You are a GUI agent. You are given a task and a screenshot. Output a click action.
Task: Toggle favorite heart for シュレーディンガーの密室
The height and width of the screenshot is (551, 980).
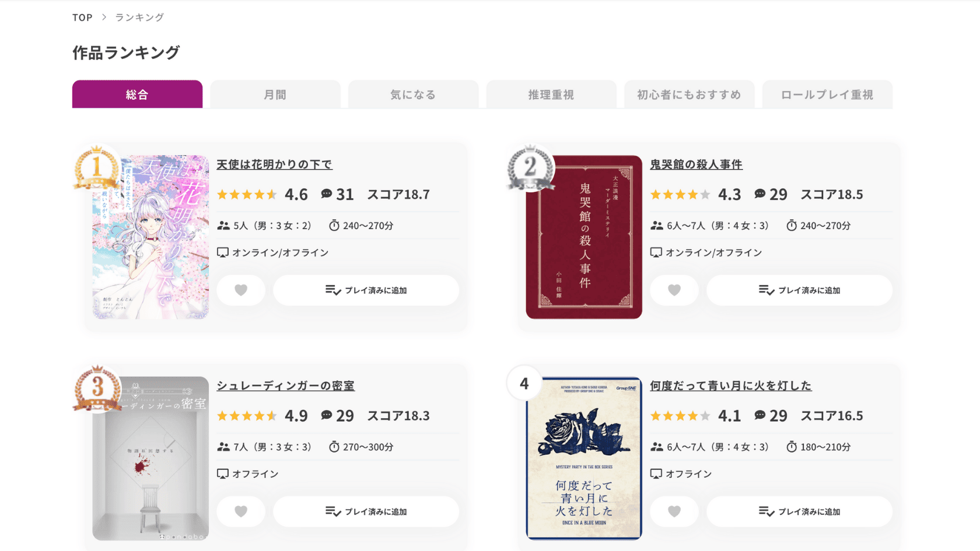241,511
